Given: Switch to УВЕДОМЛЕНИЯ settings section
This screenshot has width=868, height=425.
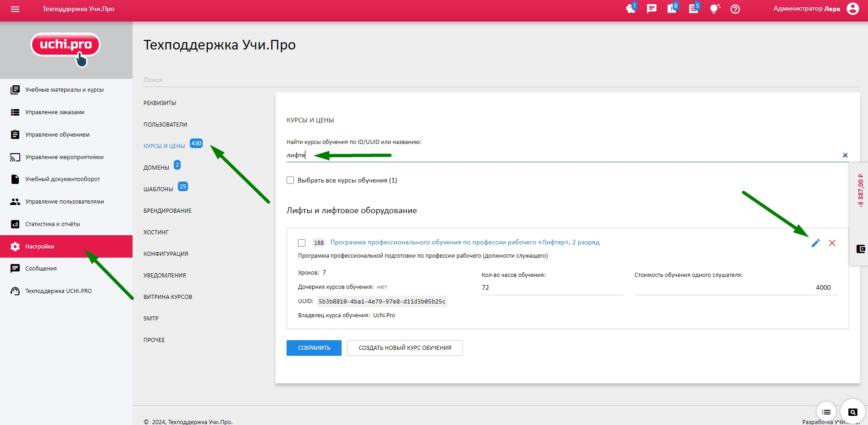Looking at the screenshot, I should point(165,276).
